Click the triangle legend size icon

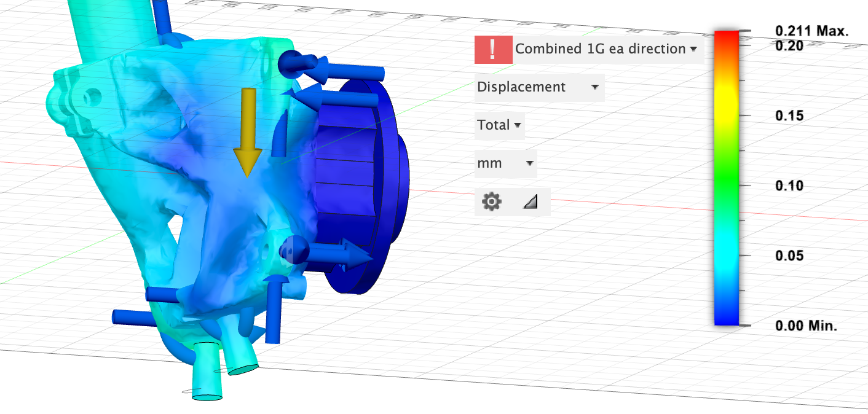coord(531,201)
